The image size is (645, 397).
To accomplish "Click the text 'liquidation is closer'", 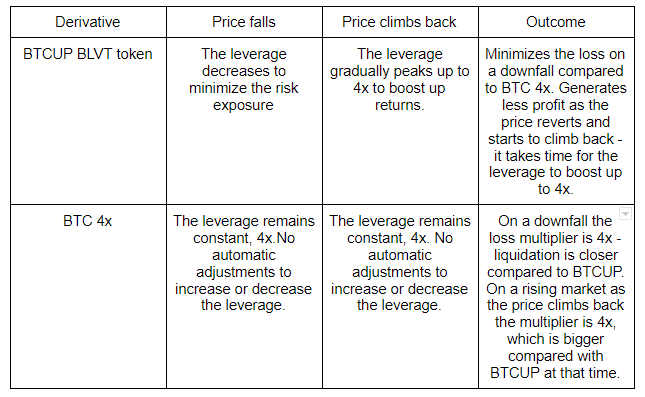I will click(x=556, y=255).
